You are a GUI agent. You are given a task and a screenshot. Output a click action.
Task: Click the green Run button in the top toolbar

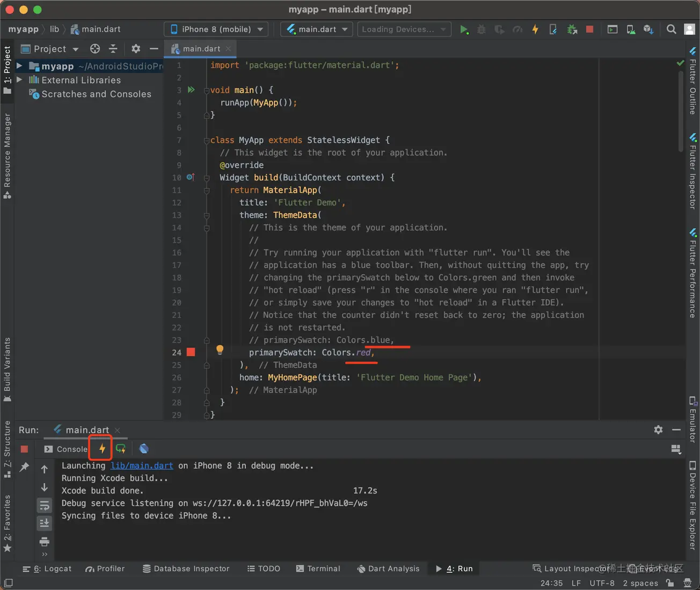tap(464, 30)
